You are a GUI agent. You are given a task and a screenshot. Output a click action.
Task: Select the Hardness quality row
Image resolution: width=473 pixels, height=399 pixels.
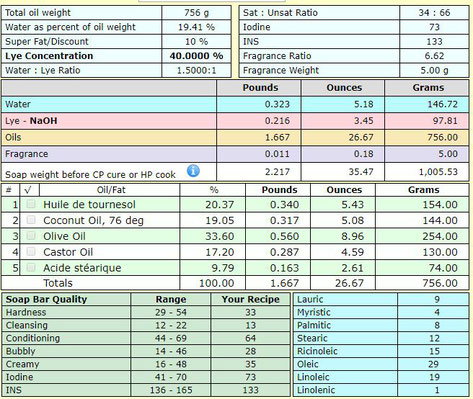(x=146, y=312)
